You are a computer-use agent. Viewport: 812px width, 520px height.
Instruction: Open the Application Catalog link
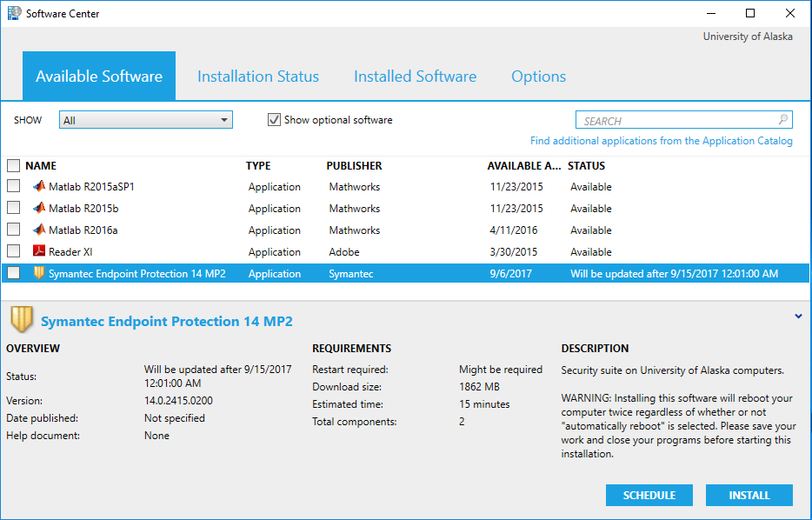tap(661, 141)
